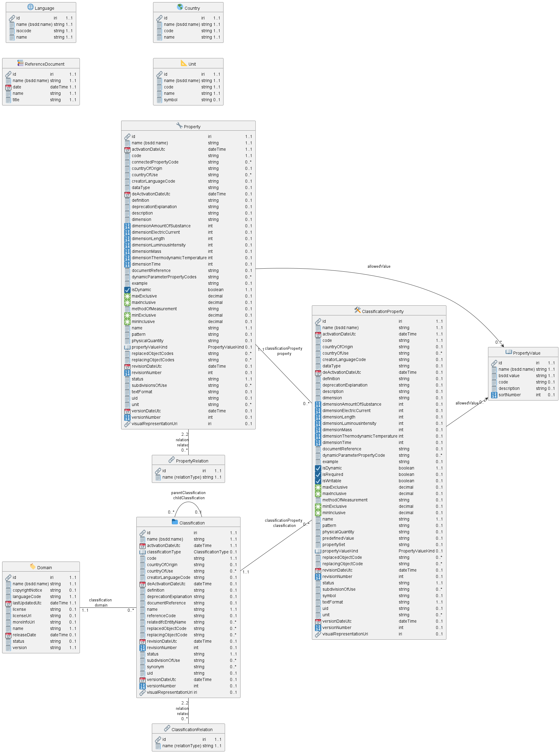
Task: Select the 'ClassificationProperty' class title
Action: [383, 312]
